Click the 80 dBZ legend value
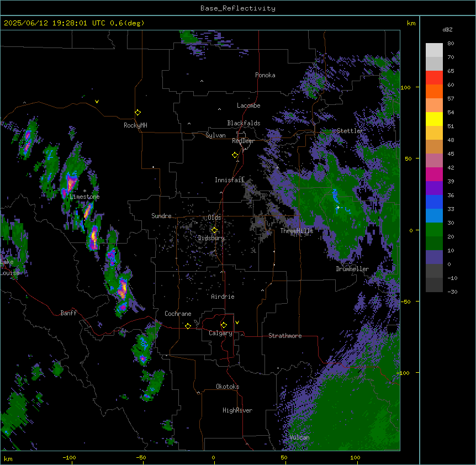 451,44
